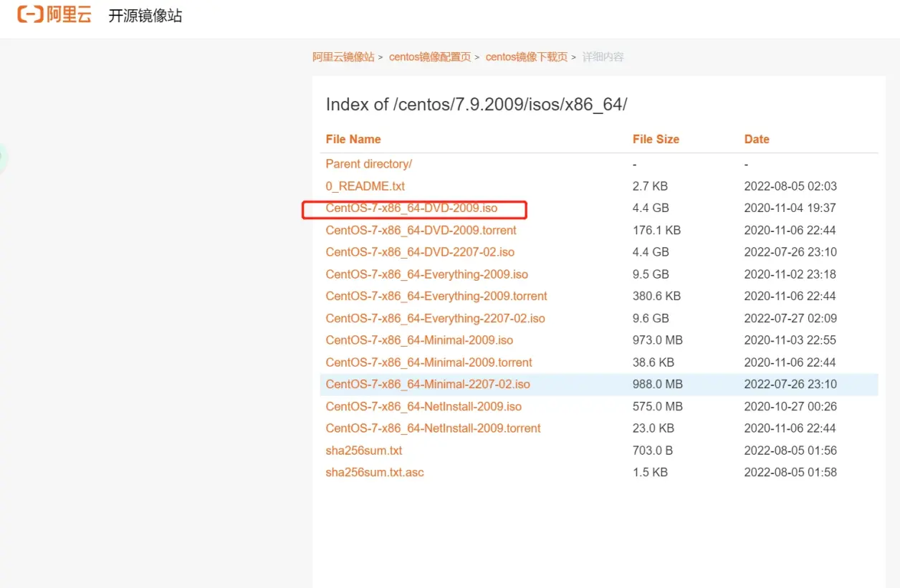Click the 9.6 GB size cell
Screen dimensions: 900x588
point(651,318)
